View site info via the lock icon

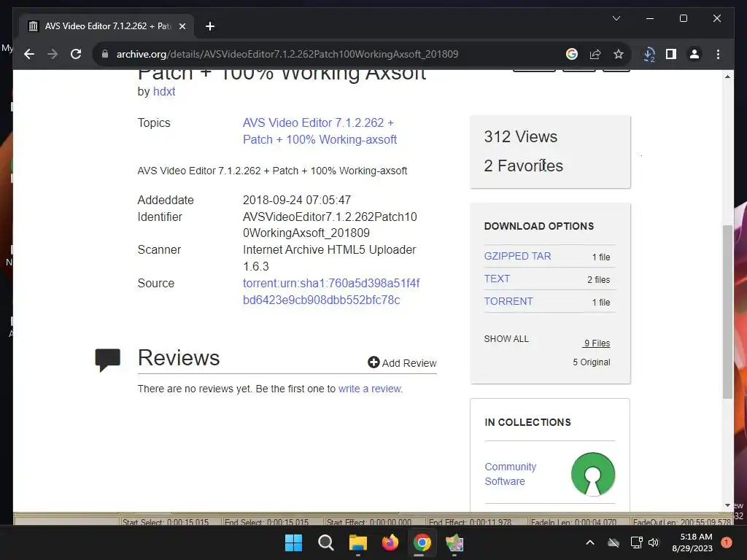105,54
